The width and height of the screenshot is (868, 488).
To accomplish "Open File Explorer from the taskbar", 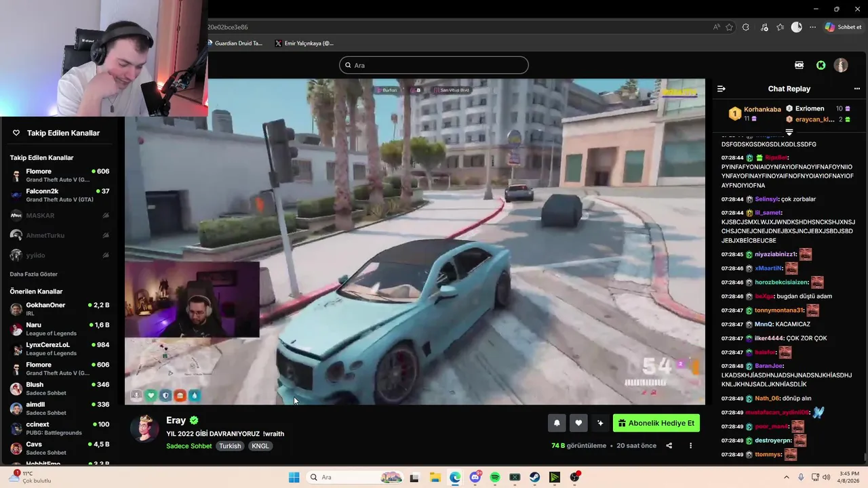I will tap(435, 477).
